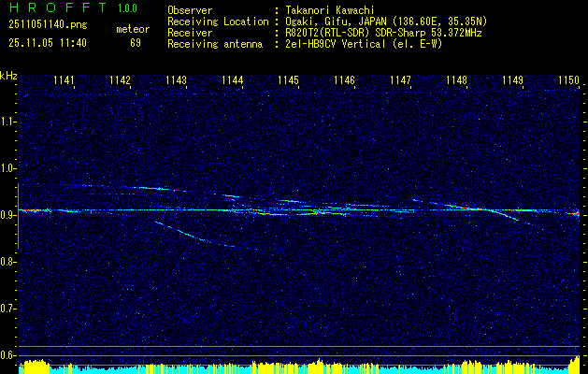
Task: Select the 1143 time axis marker
Action: [x=177, y=80]
